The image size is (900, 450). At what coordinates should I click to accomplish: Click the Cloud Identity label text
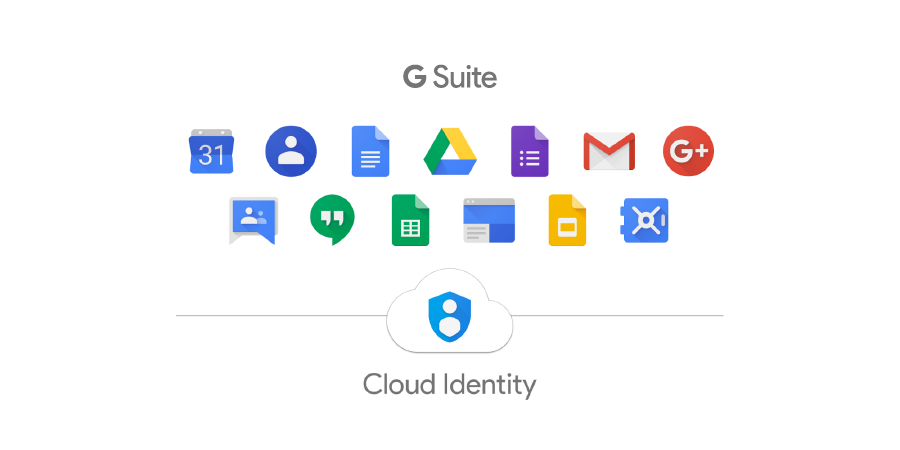pos(449,385)
